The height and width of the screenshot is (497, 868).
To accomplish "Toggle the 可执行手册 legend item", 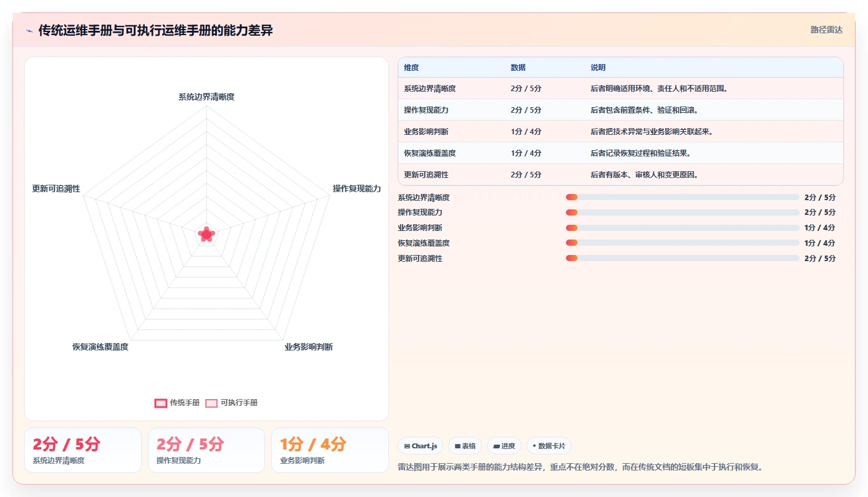I will 231,403.
